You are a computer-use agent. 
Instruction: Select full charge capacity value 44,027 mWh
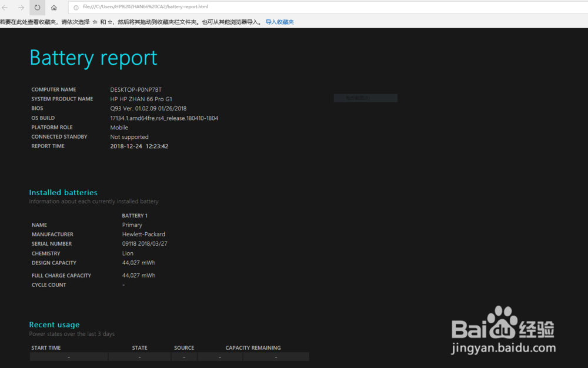(x=139, y=276)
